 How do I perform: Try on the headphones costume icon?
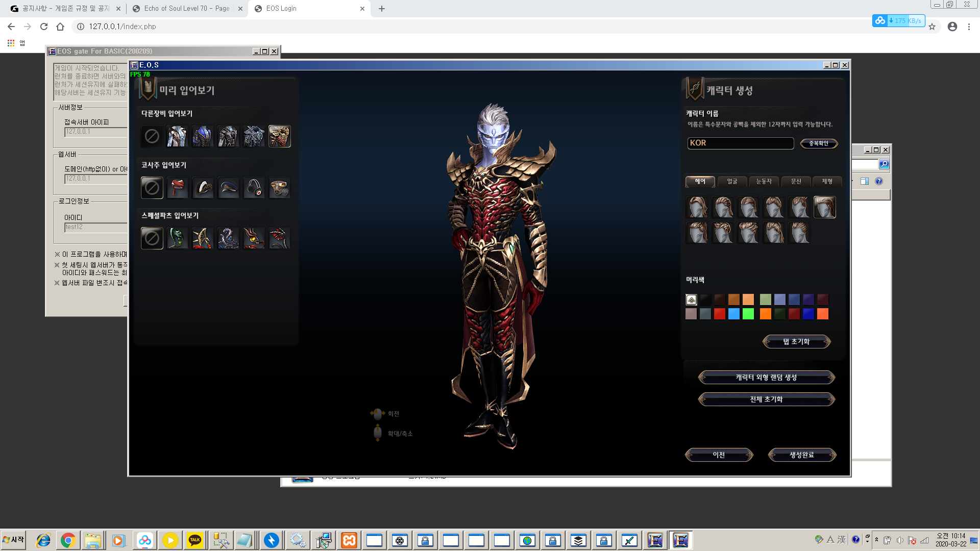[254, 188]
